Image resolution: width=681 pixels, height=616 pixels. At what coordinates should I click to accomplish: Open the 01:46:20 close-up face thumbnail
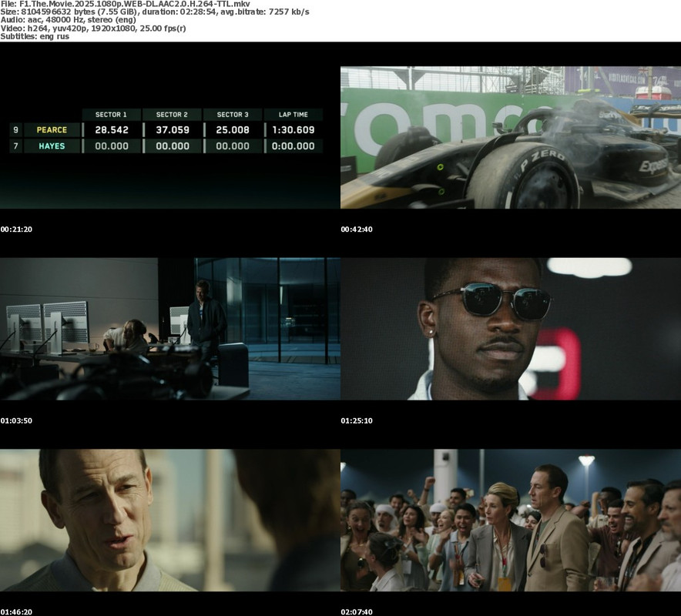coord(169,520)
